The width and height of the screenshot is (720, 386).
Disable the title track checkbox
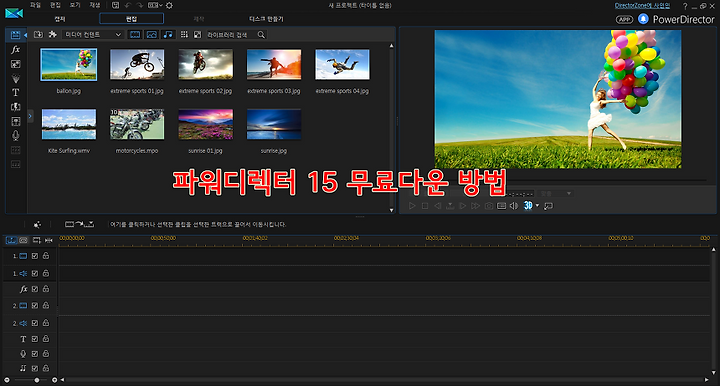tap(35, 339)
